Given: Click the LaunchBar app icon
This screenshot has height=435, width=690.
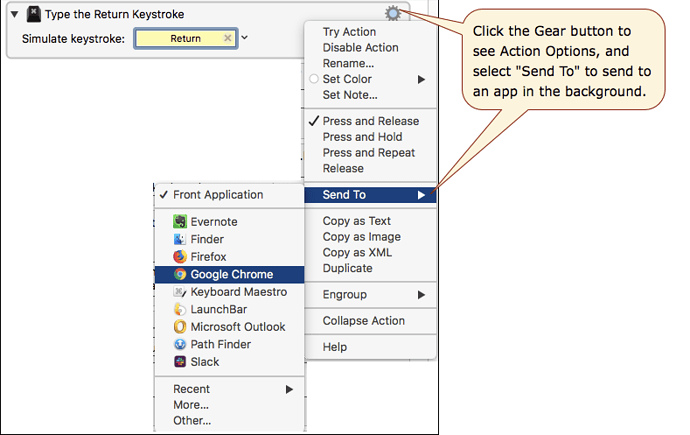Looking at the screenshot, I should coord(180,309).
